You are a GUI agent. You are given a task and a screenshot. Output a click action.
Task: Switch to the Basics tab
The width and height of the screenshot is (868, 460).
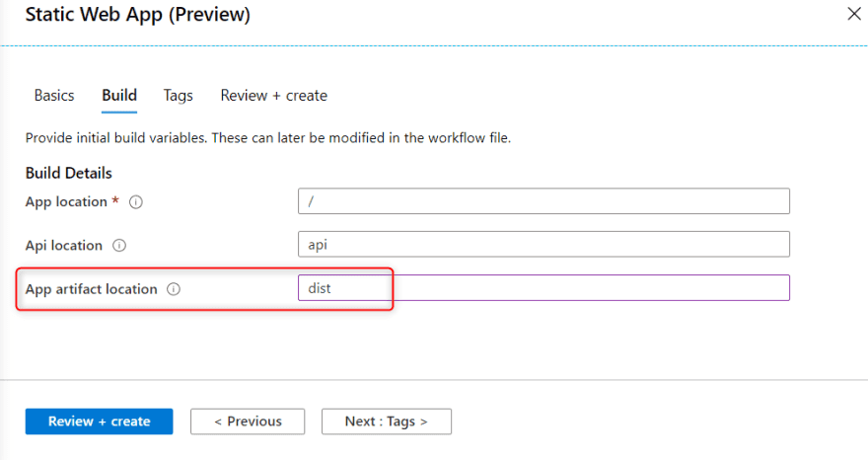[54, 96]
